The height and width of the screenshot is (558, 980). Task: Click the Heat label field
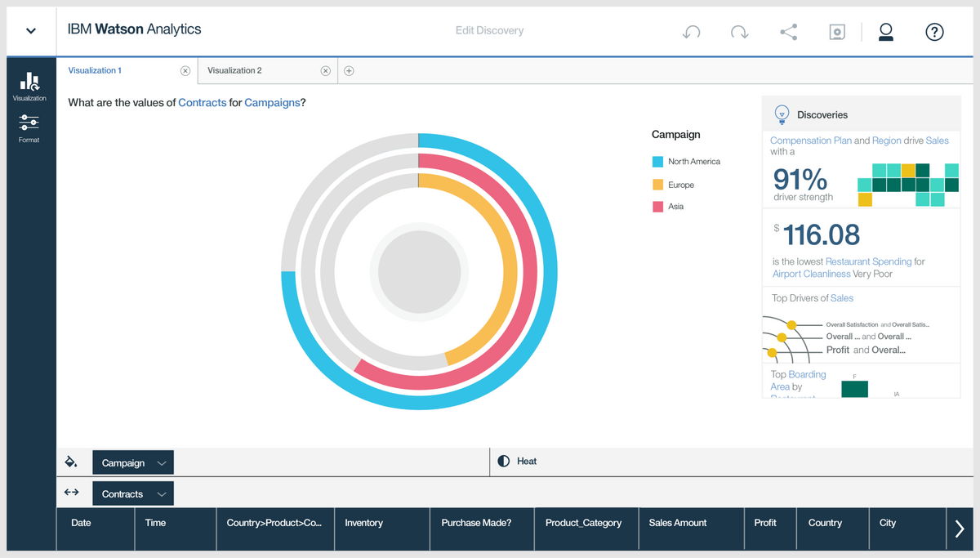527,462
